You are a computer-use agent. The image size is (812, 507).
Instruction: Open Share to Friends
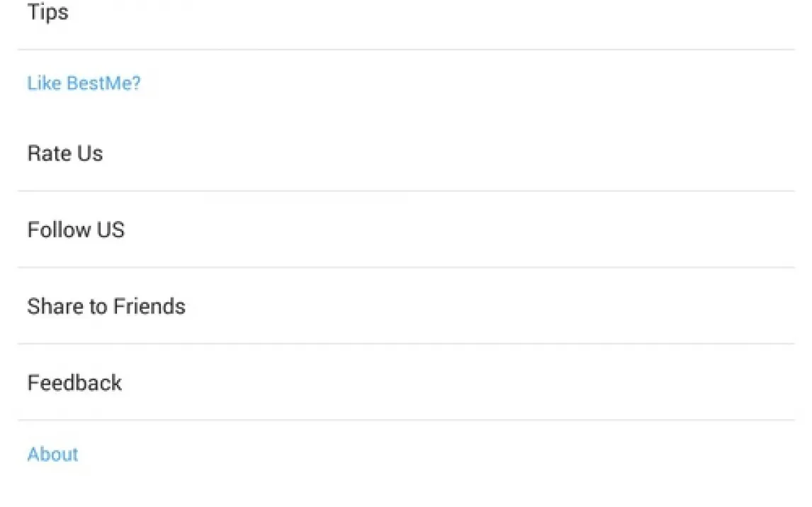[x=106, y=307]
